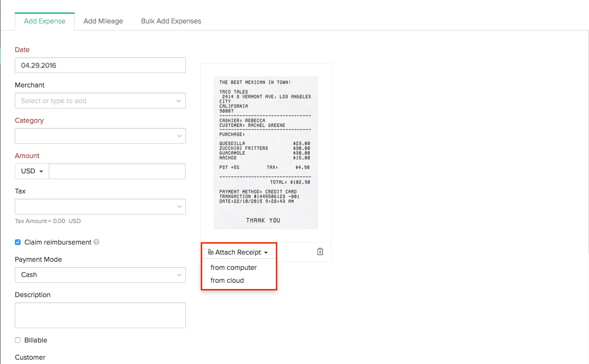Expand the Category dropdown
Screen dimensions: 589x364
(100, 136)
